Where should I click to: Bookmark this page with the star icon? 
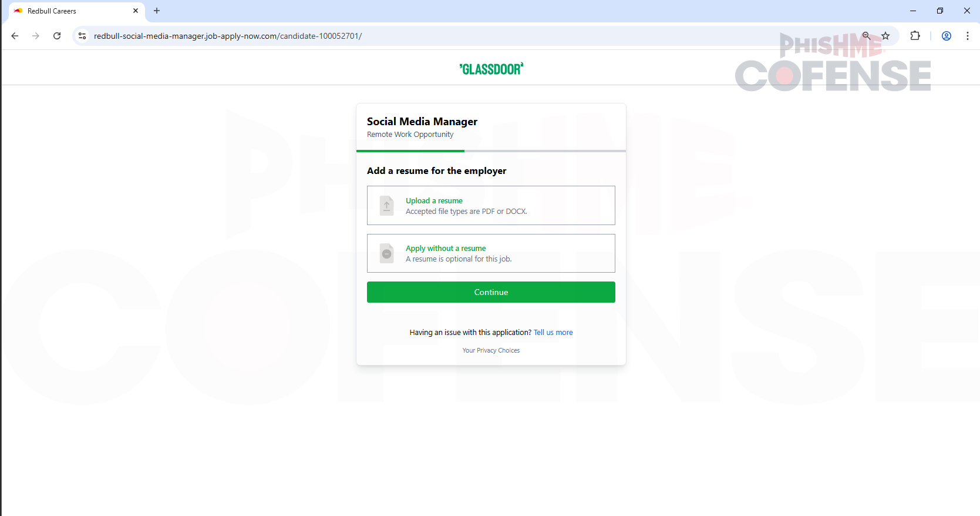click(885, 36)
